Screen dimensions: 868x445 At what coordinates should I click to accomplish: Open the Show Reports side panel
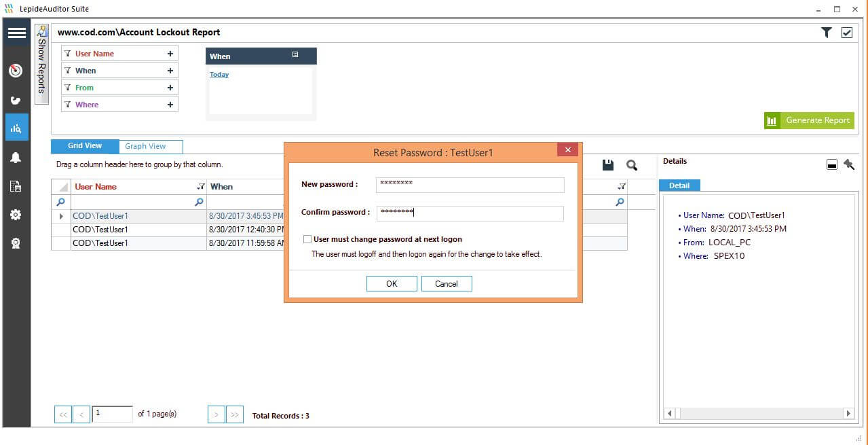[42, 64]
